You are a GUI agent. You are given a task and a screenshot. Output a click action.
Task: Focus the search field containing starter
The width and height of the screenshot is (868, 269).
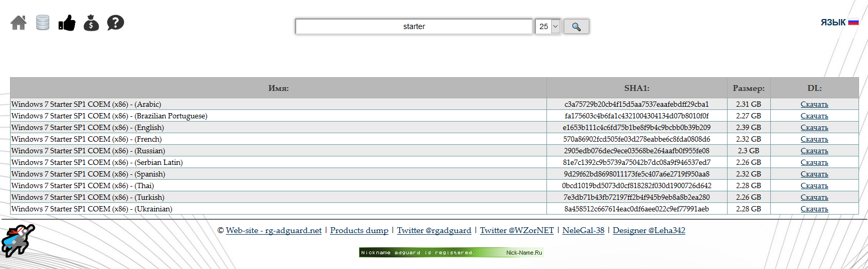[x=414, y=26]
